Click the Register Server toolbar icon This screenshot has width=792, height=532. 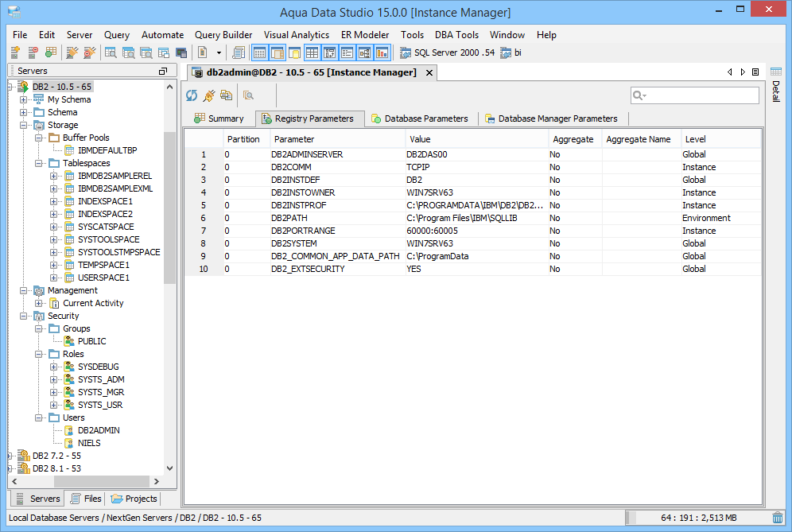pyautogui.click(x=16, y=52)
